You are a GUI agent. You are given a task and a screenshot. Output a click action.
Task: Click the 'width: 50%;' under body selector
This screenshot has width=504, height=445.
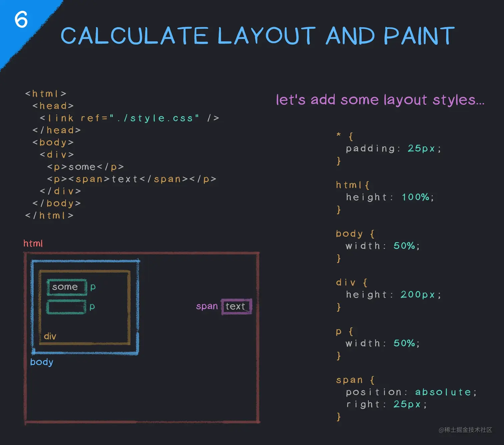point(383,246)
